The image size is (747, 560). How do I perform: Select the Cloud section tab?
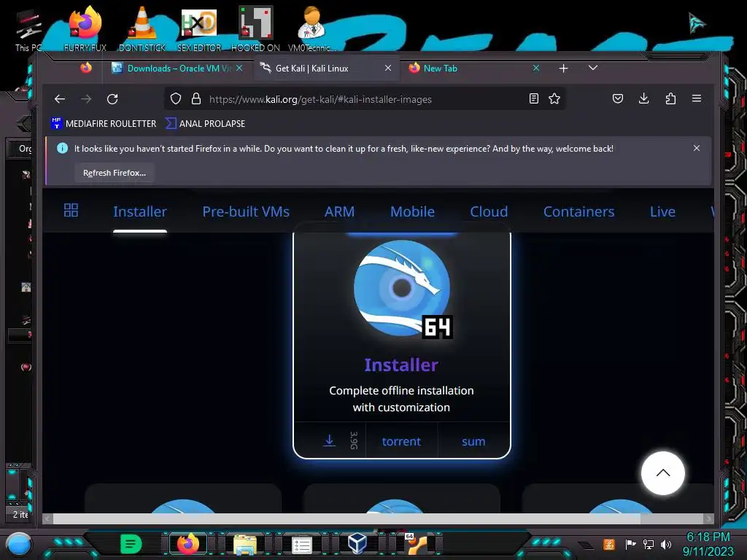click(x=489, y=211)
